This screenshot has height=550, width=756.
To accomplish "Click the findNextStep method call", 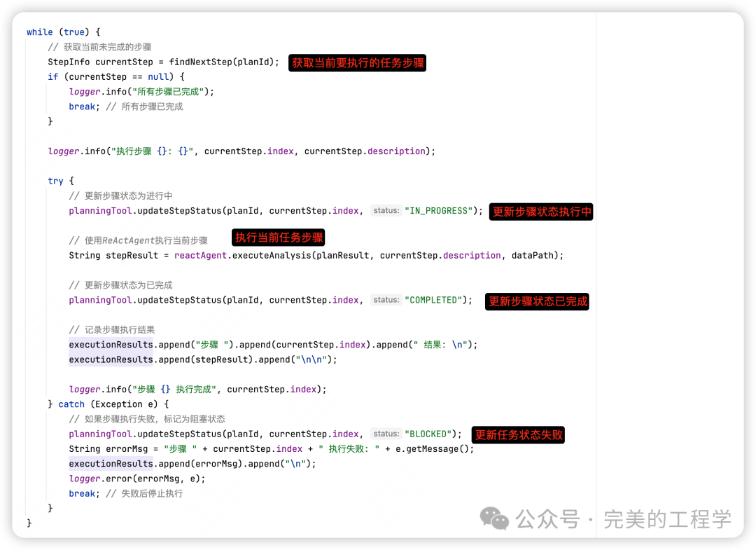I will (200, 62).
